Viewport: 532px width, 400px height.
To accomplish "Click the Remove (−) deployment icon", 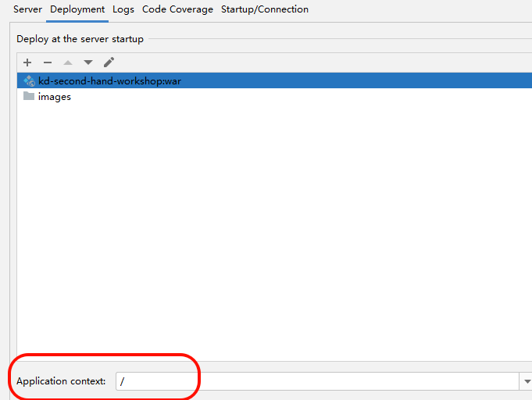I will (x=48, y=62).
